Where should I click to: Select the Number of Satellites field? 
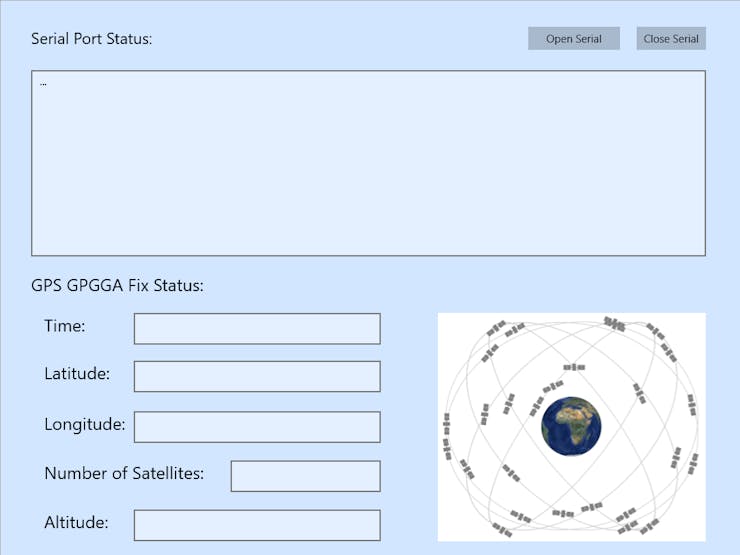coord(306,476)
